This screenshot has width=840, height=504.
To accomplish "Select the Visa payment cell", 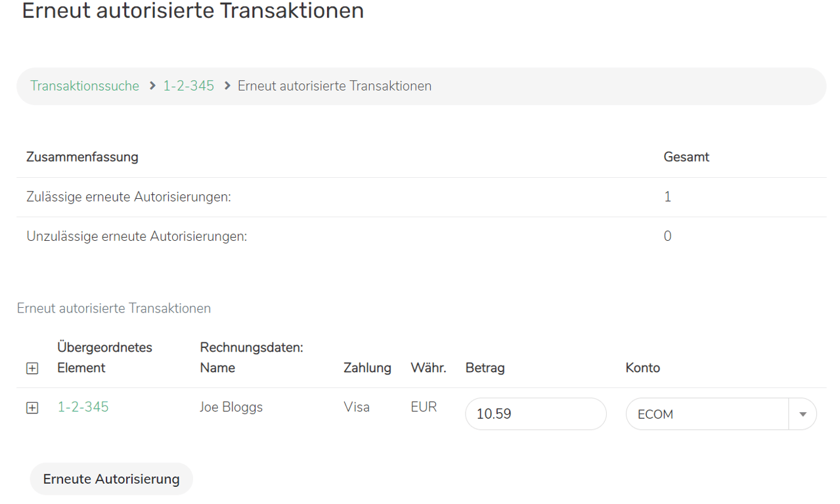I will (357, 408).
